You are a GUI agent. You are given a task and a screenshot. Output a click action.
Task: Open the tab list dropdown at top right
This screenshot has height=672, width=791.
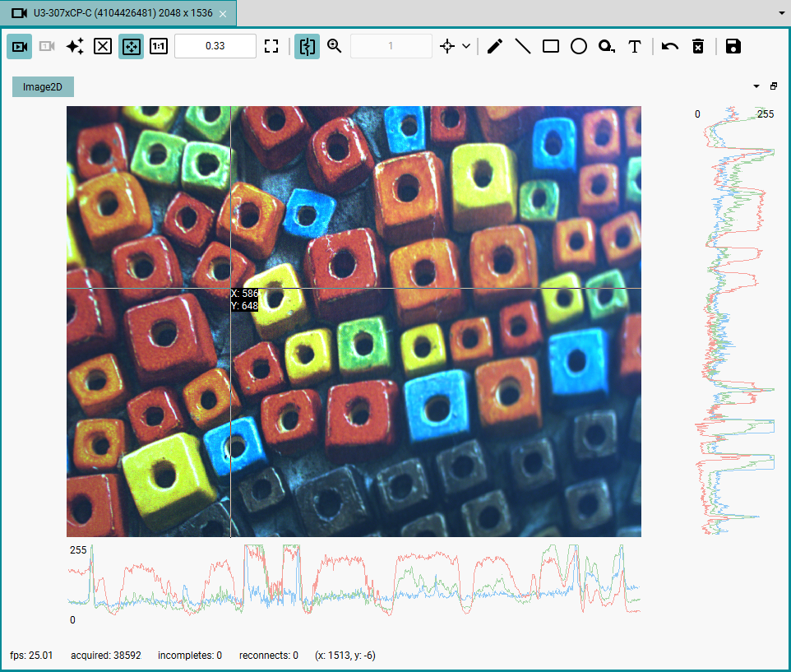781,13
